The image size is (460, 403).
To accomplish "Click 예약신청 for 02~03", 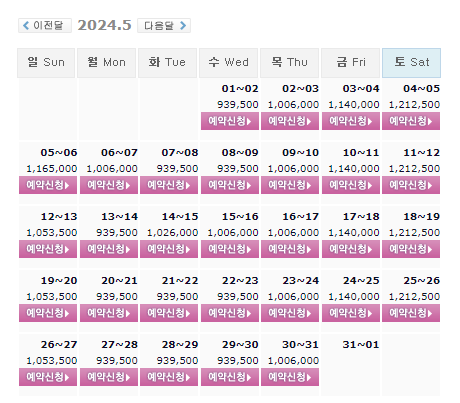I will [x=290, y=121].
